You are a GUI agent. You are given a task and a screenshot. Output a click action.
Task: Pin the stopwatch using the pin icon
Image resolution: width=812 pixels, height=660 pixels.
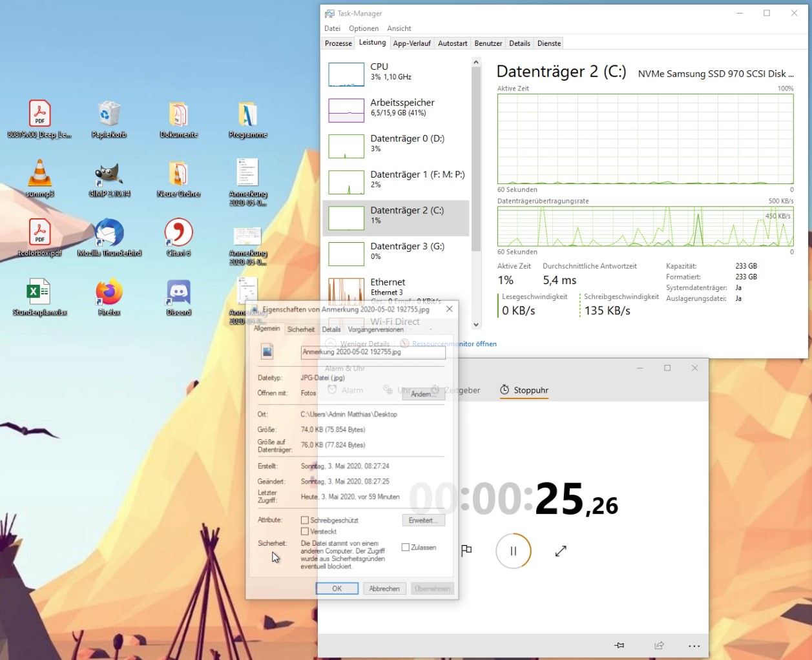(x=619, y=645)
